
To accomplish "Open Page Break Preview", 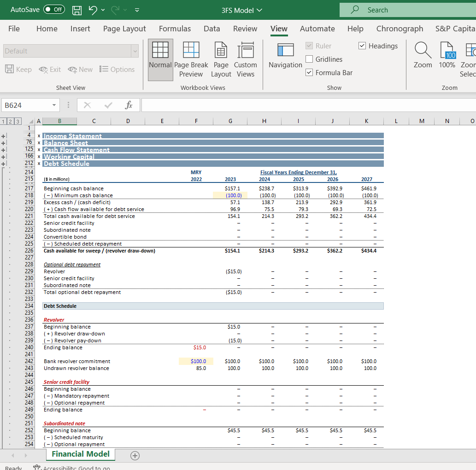I will click(191, 59).
